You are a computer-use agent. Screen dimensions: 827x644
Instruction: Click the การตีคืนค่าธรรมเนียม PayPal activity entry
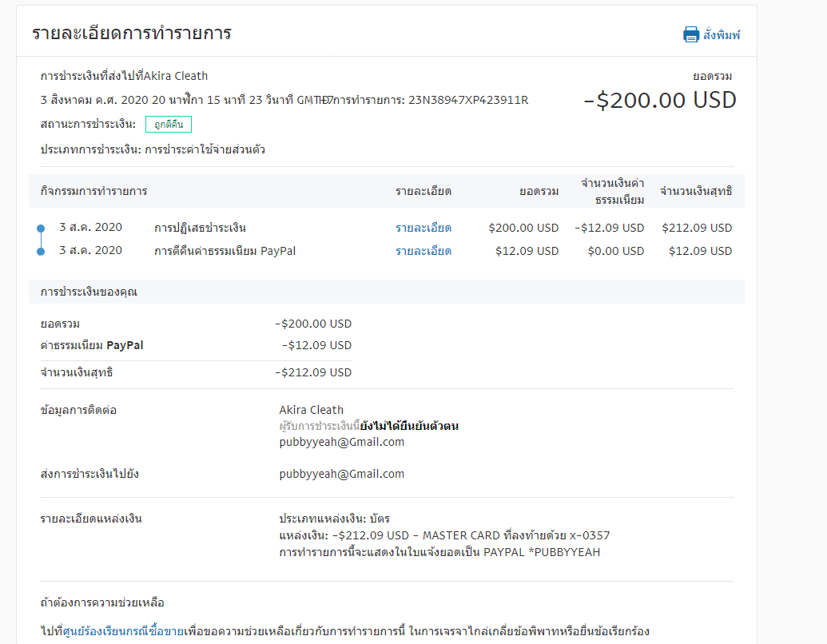[x=225, y=251]
